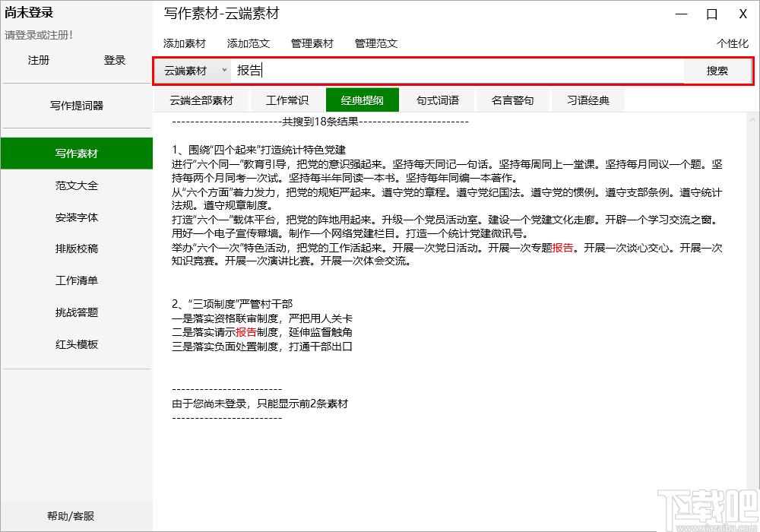Image resolution: width=760 pixels, height=532 pixels.
Task: Click the line 一是落实资格联审制度
Action: [262, 318]
